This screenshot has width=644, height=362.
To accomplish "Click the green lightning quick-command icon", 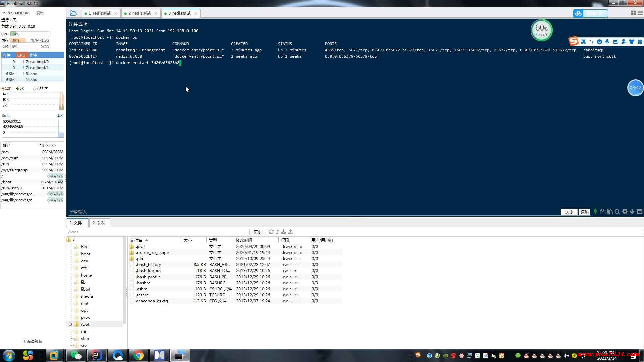I will (595, 212).
